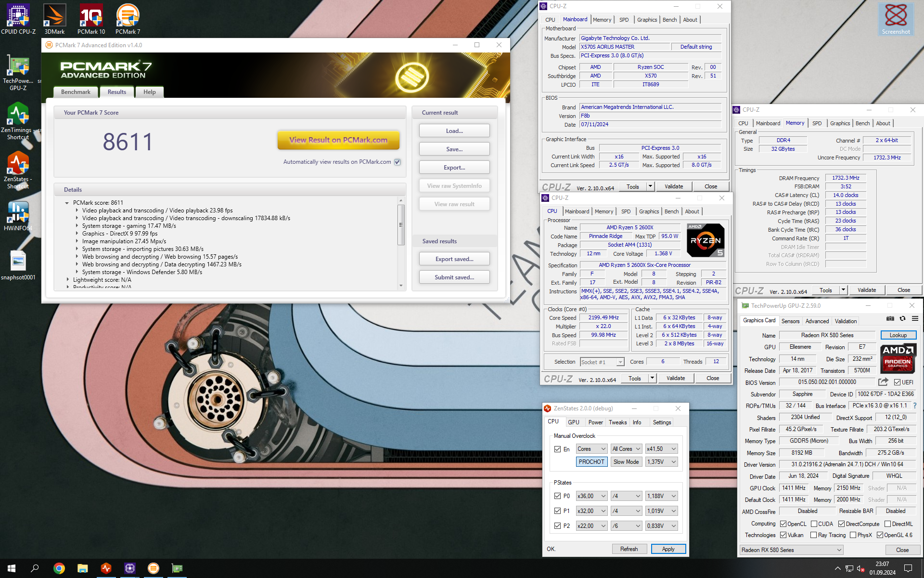Switch to SPD tab in CPU-Z Mainboard window
924x578 pixels.
point(624,20)
